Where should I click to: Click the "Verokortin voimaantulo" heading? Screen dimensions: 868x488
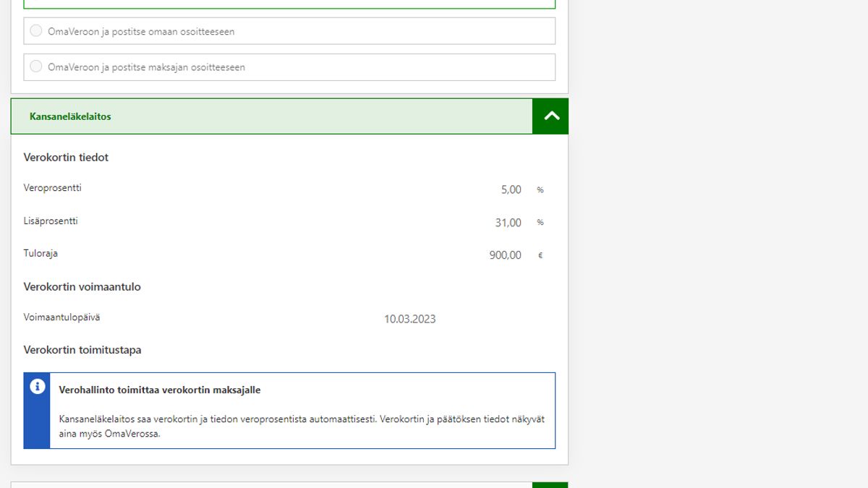(82, 287)
